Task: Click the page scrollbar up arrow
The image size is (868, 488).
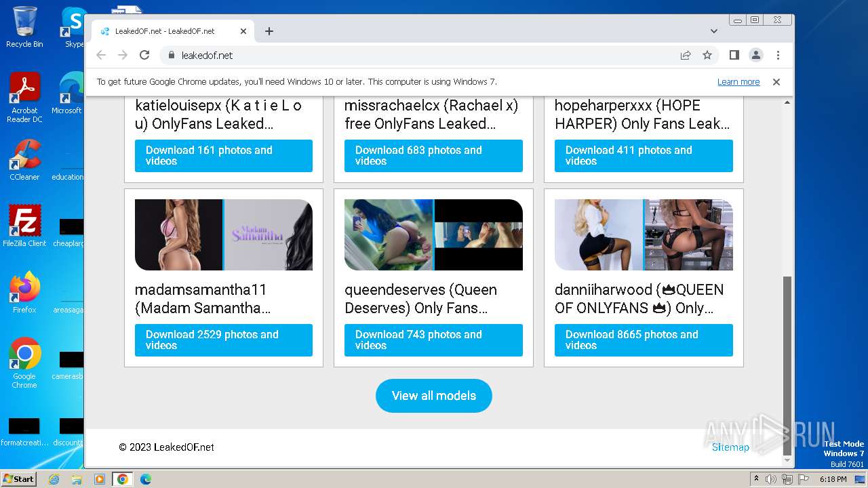Action: pyautogui.click(x=787, y=103)
